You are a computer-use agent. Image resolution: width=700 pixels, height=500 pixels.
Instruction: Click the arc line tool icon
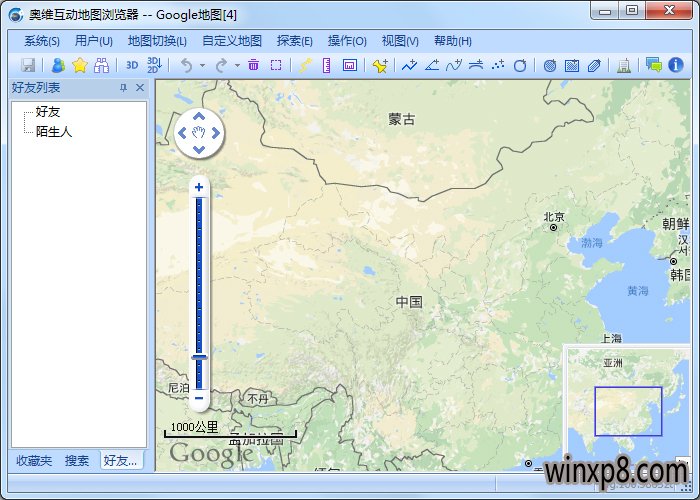click(x=476, y=65)
